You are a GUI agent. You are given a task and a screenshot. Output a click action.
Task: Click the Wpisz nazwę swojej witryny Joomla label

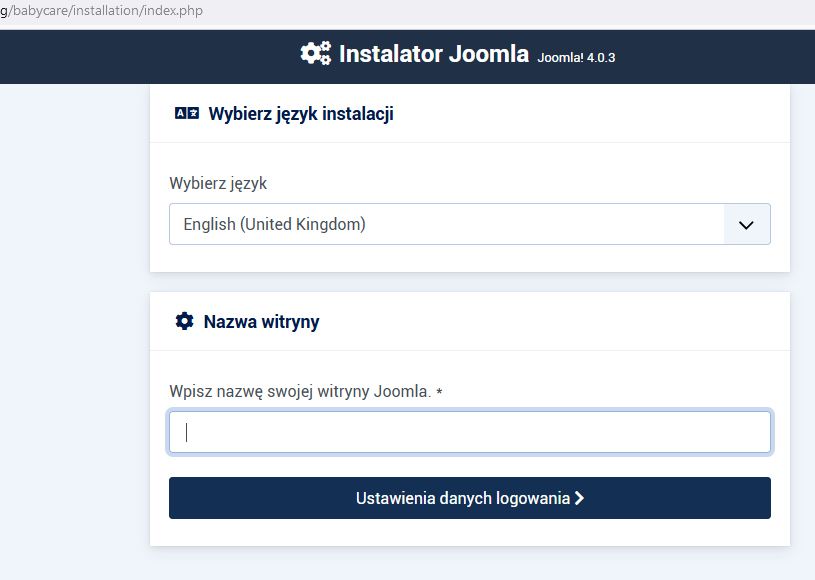(x=300, y=392)
